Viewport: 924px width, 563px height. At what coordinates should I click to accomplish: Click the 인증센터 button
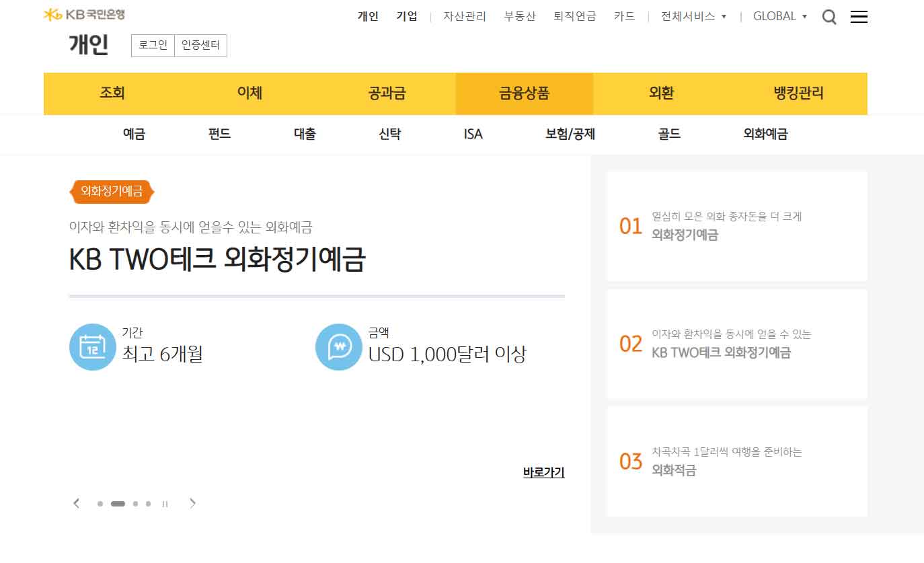click(200, 46)
